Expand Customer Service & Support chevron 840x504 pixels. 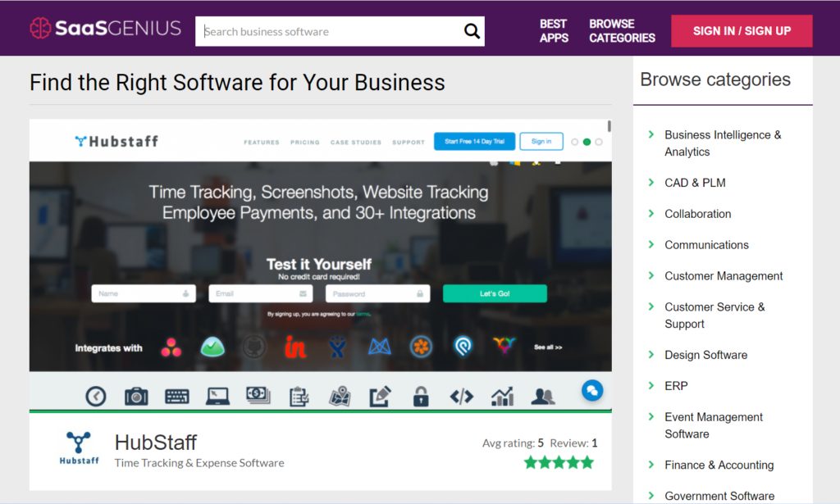651,306
